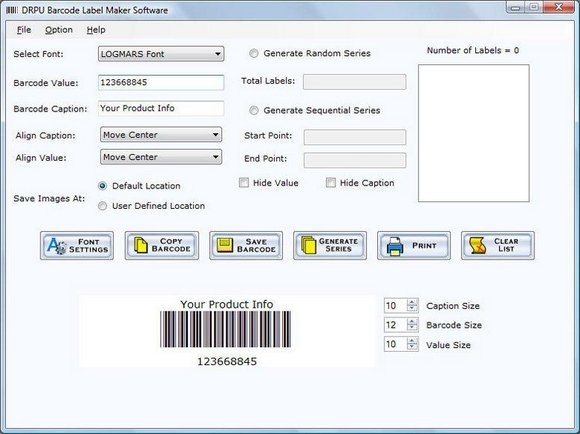Open Font Settings with the A icon
Viewport: 580px width, 434px height.
(56, 246)
